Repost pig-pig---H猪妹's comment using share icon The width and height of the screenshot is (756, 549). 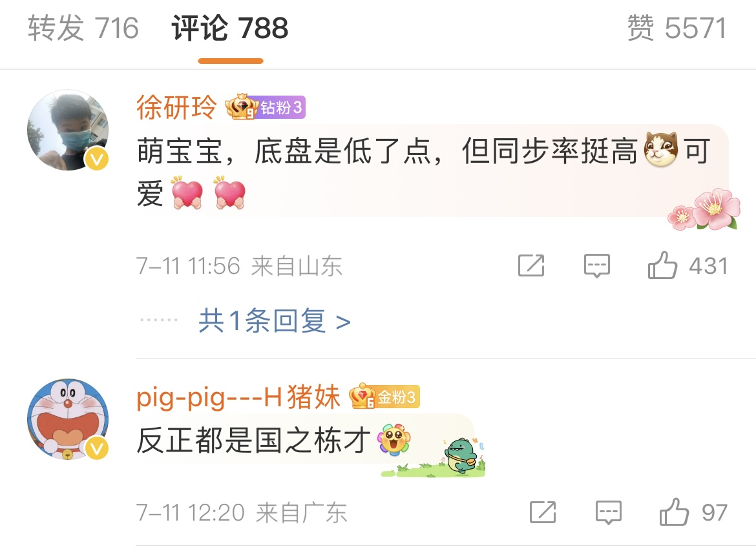click(543, 512)
